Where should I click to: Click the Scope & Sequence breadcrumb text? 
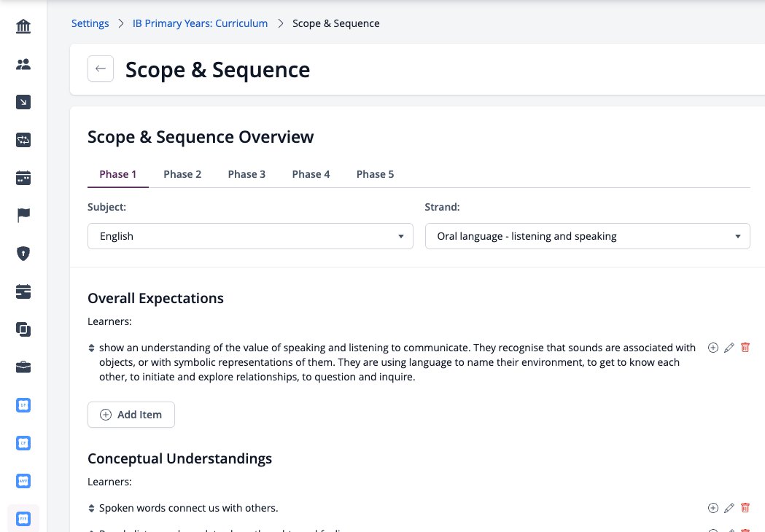(x=335, y=23)
